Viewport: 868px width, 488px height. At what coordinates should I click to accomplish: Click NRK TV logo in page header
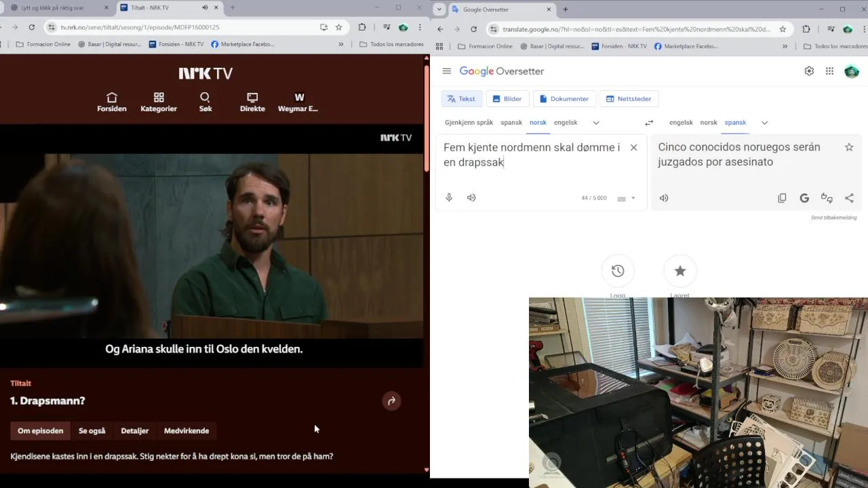click(205, 73)
